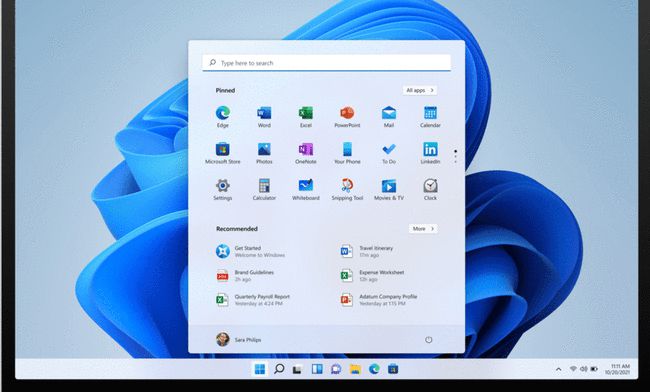Open the Adatum Company Profile presentation
650x392 pixels.
click(378, 300)
